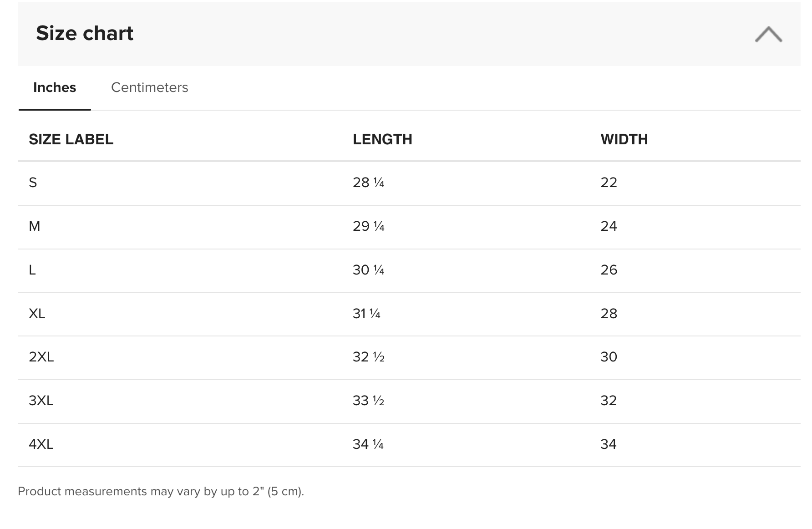This screenshot has width=812, height=529.
Task: Click the 31 ¼ length value
Action: [x=366, y=314]
